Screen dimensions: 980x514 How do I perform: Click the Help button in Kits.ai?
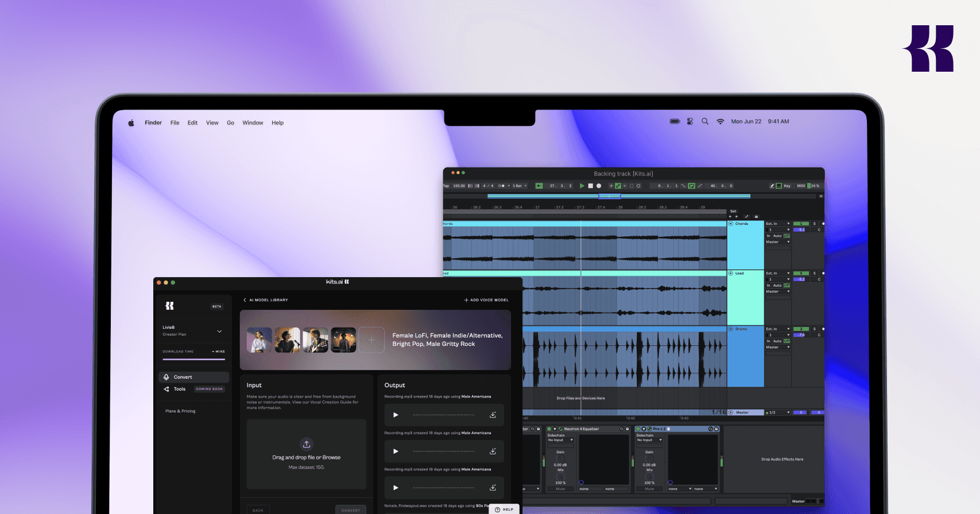click(x=504, y=509)
